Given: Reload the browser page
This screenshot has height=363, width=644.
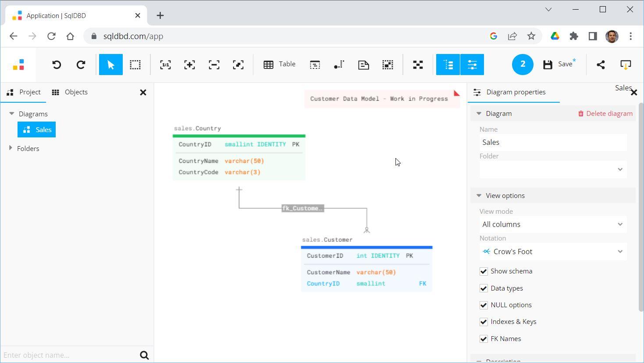Looking at the screenshot, I should click(x=51, y=36).
